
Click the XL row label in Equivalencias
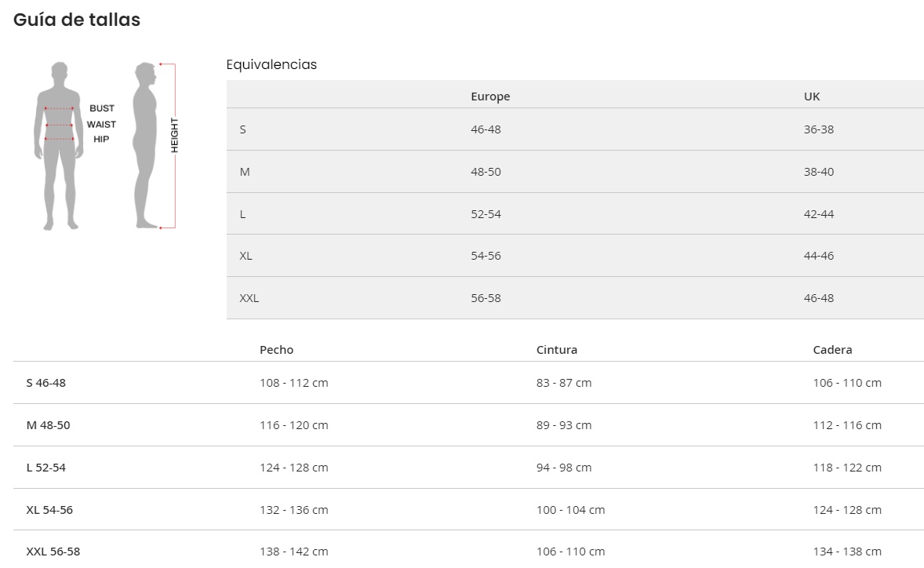[246, 256]
